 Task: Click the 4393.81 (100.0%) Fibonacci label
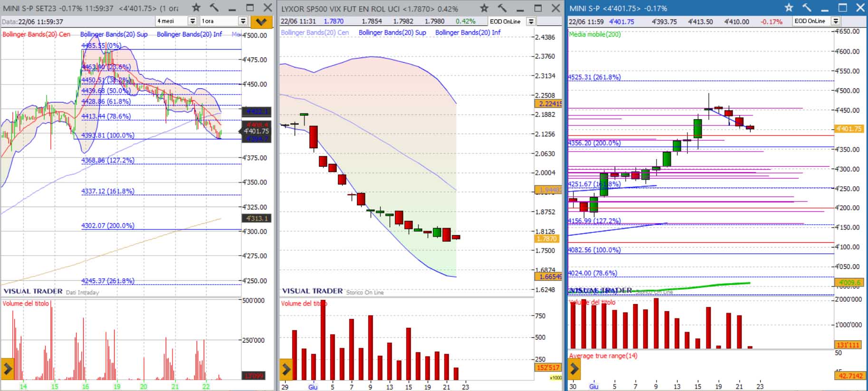108,135
